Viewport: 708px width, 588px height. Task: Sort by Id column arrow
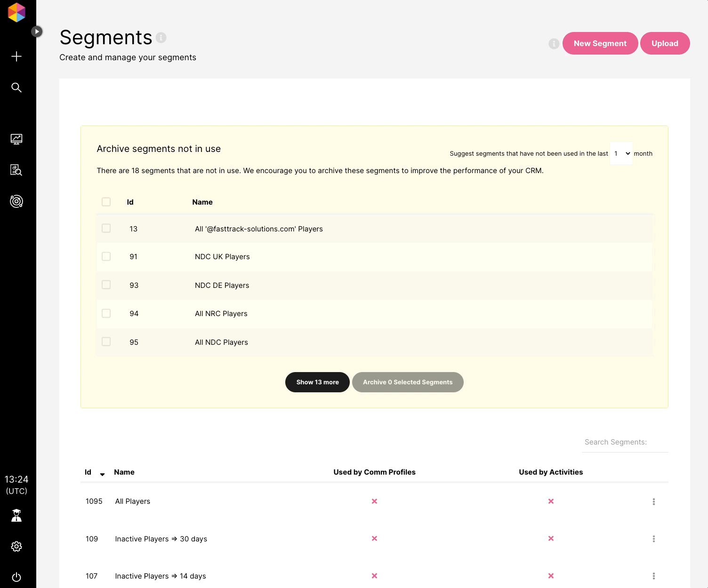[102, 474]
